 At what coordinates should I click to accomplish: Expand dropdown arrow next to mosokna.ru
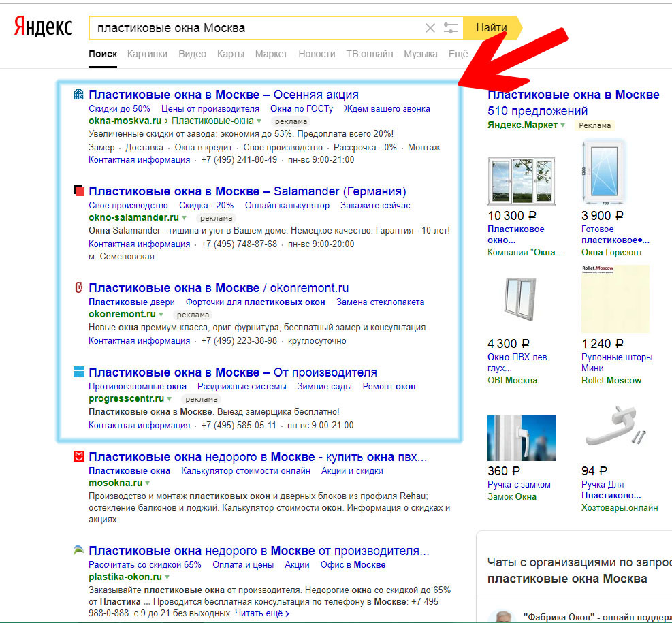click(x=148, y=483)
